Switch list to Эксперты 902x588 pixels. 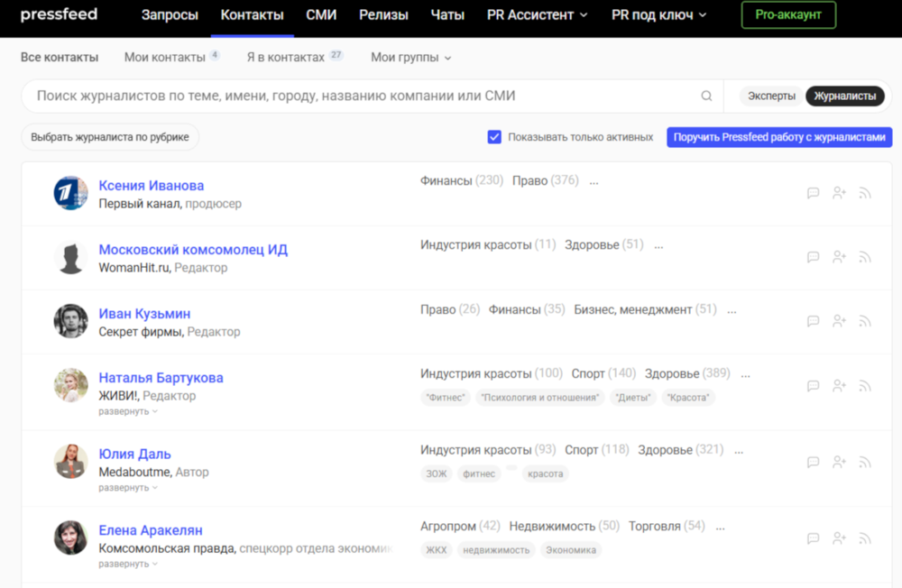tap(771, 96)
